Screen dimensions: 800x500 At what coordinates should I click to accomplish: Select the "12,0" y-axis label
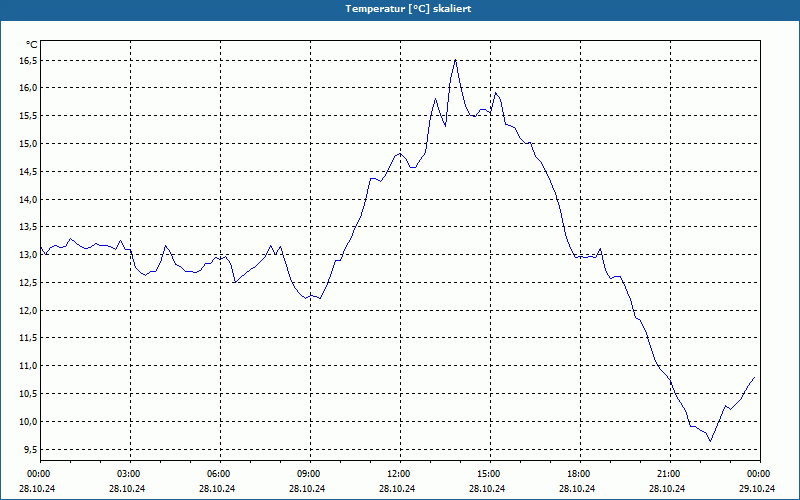click(x=29, y=310)
